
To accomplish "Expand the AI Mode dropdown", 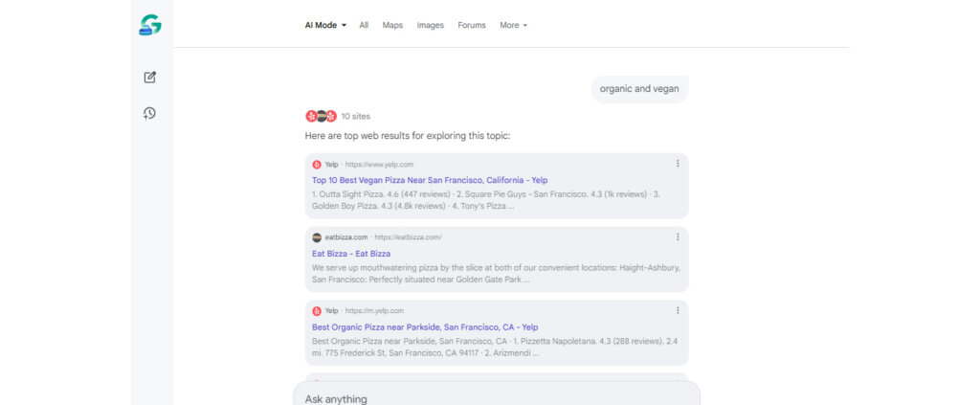I will click(325, 25).
